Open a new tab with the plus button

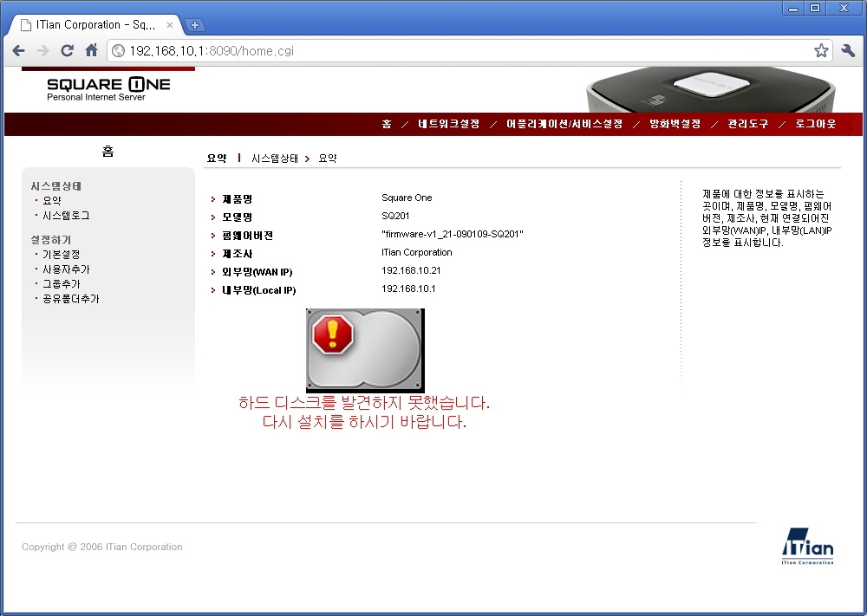pos(194,25)
